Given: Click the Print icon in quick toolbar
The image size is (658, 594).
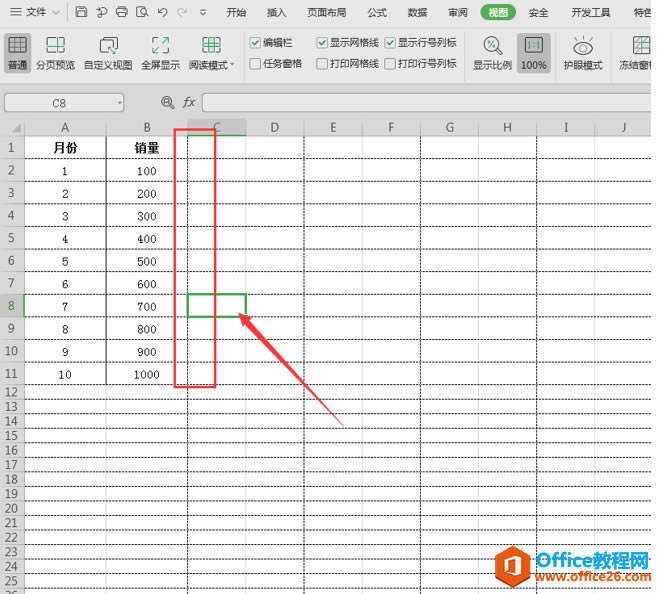Looking at the screenshot, I should (x=122, y=12).
